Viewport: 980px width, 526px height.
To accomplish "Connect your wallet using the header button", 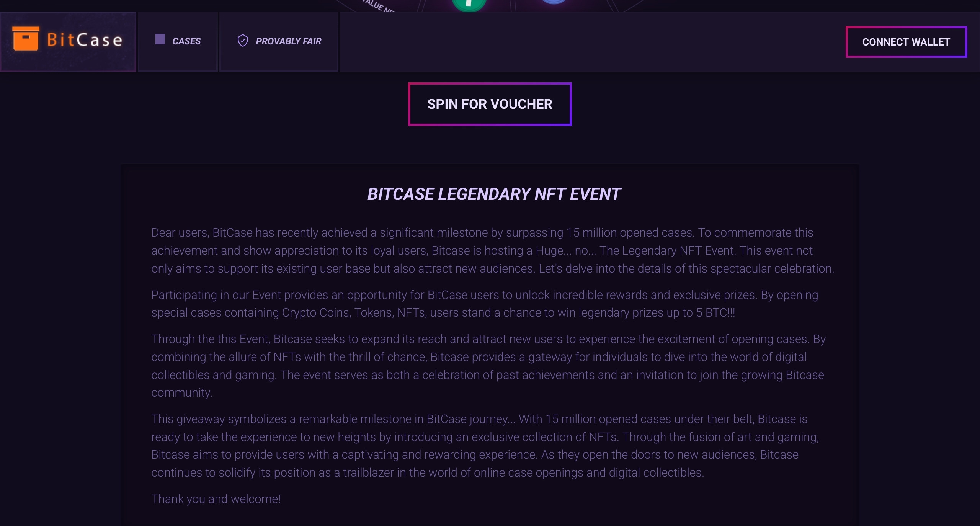I will click(906, 42).
